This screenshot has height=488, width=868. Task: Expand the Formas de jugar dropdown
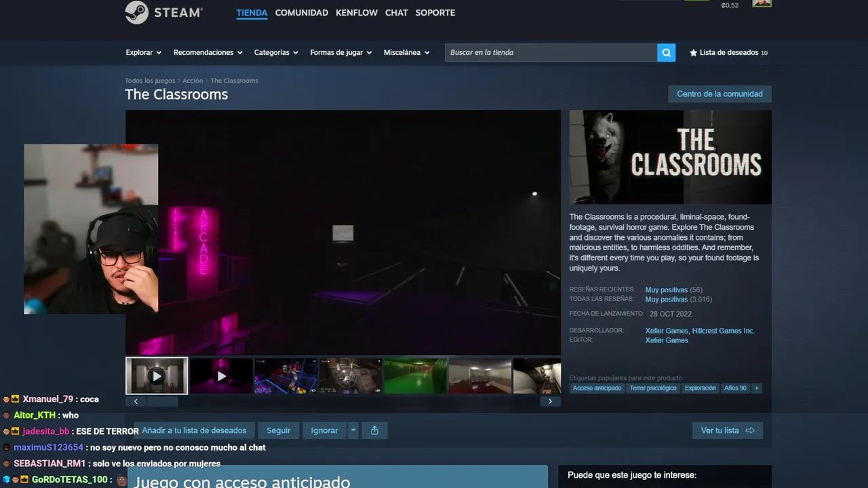pos(341,52)
